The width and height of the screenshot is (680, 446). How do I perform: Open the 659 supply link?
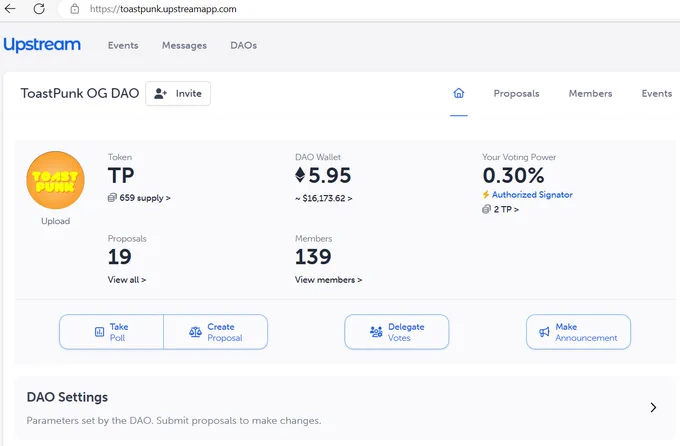145,198
